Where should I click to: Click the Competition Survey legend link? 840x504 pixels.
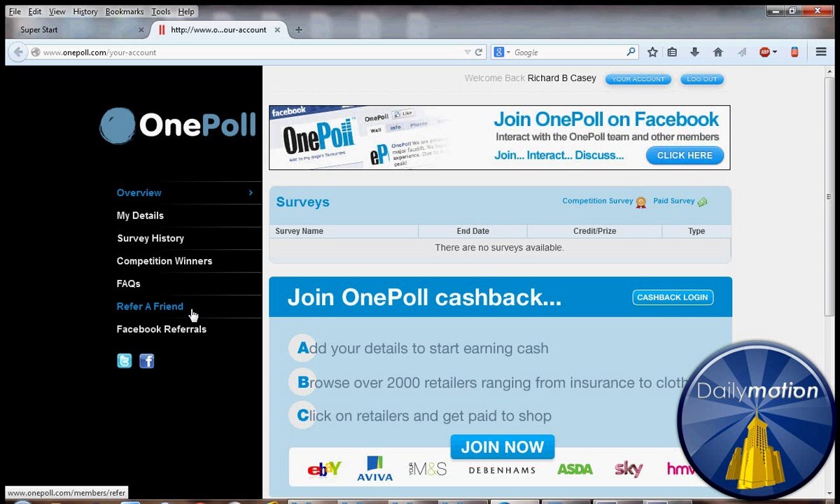(x=598, y=201)
